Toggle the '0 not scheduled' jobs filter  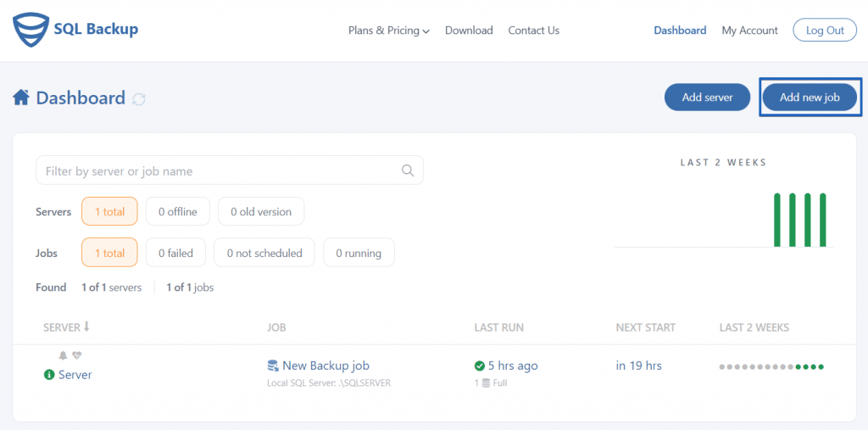click(x=264, y=253)
